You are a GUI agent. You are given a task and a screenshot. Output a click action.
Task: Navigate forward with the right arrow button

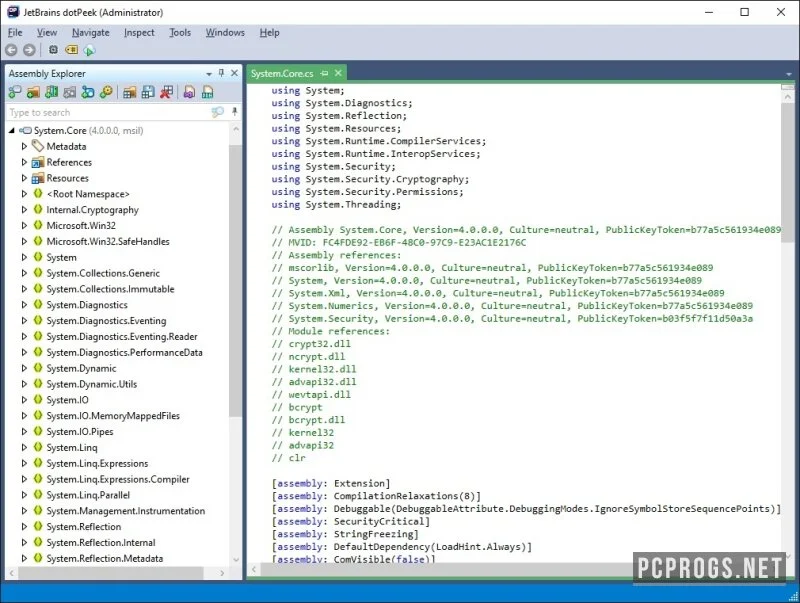tap(30, 50)
